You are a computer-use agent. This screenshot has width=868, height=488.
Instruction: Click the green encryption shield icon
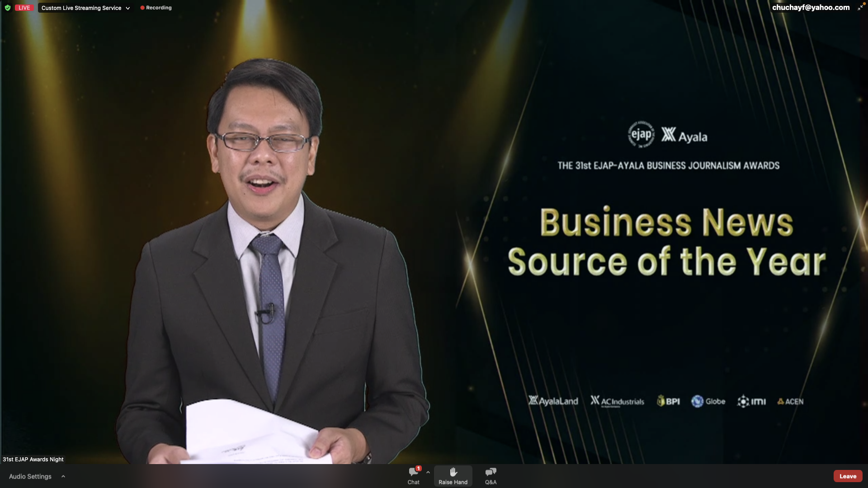coord(7,8)
